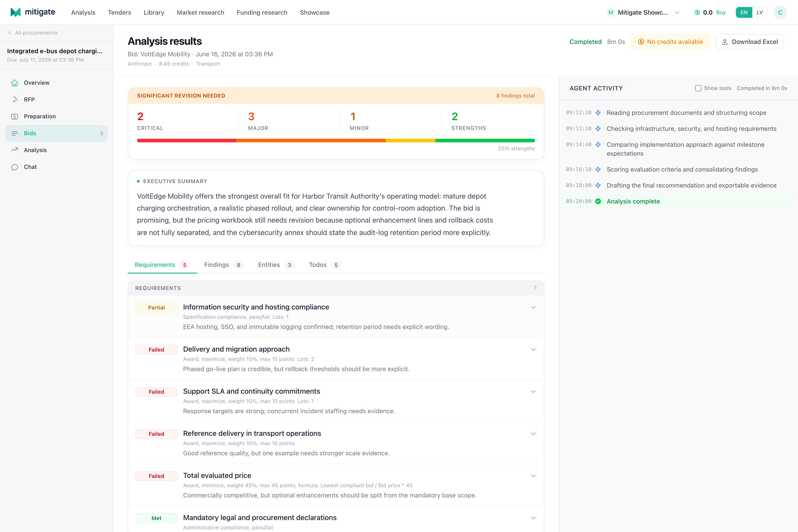Click the Preparation list icon in sidebar

coord(15,116)
